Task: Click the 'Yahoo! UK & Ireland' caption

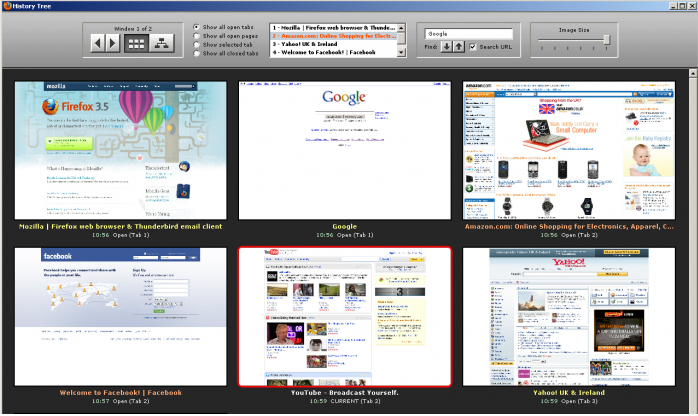Action: (x=569, y=392)
